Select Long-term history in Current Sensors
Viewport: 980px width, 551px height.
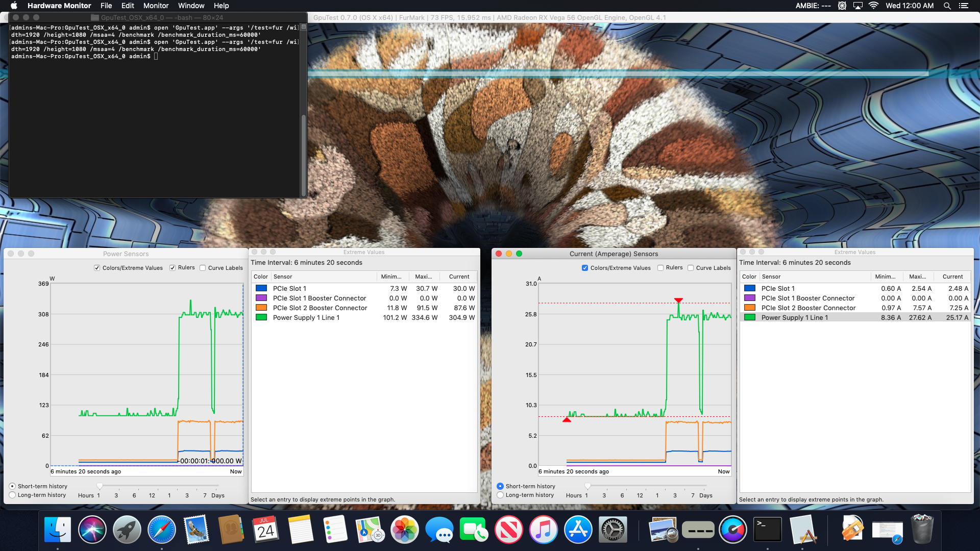click(x=500, y=495)
